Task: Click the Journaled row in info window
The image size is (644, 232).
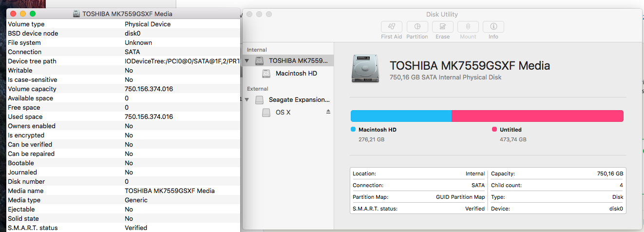Action: 123,172
